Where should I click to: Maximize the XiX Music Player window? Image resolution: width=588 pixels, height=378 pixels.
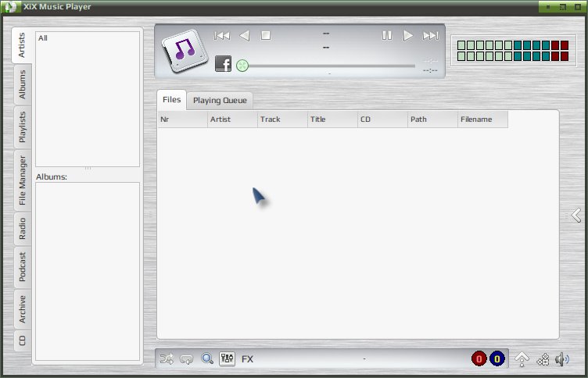[x=578, y=7]
